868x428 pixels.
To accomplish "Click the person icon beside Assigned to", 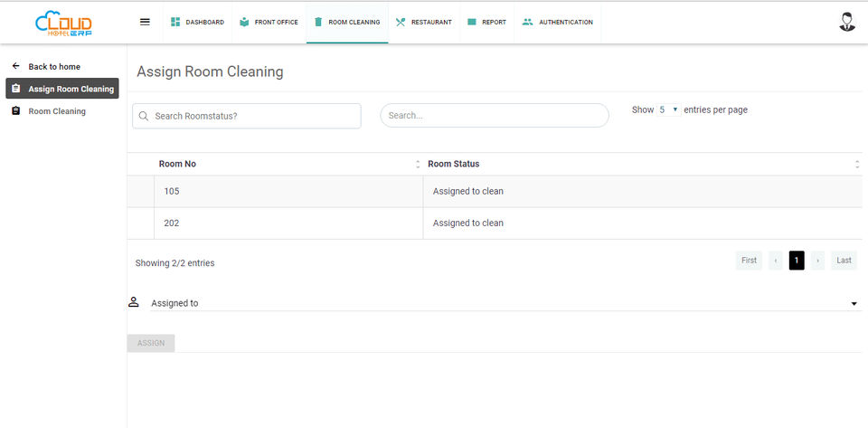I will pos(134,302).
